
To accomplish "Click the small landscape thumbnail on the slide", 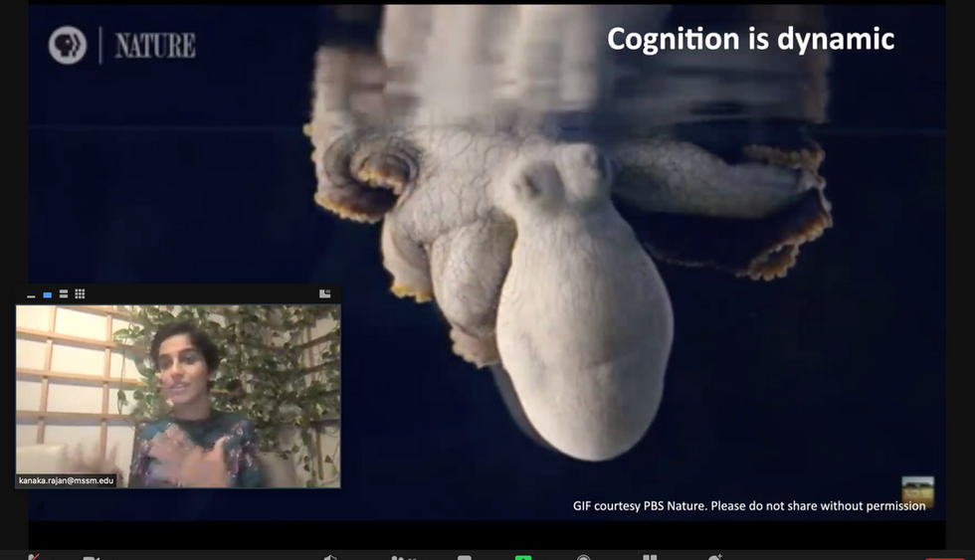I will pos(917,491).
